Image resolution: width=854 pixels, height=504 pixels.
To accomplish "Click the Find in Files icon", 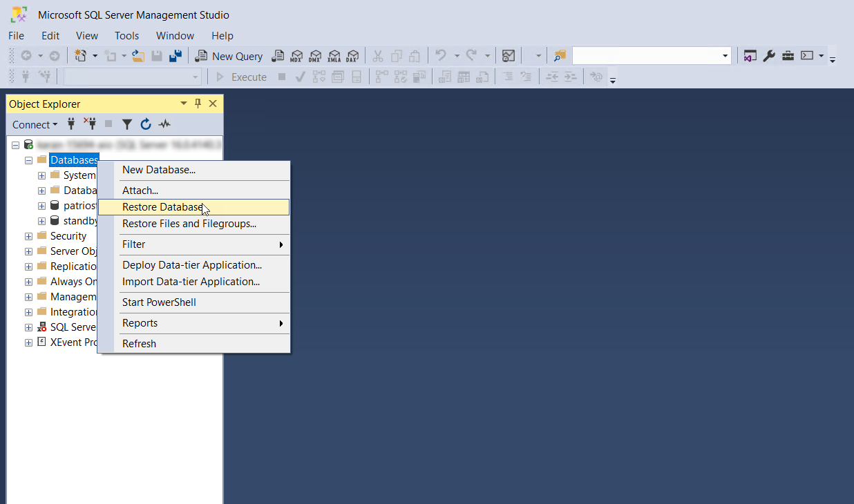I will (560, 56).
